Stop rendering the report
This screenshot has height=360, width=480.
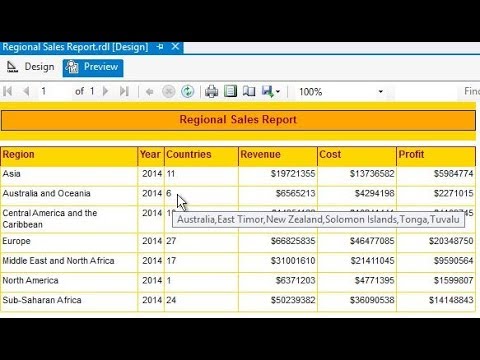pos(169,91)
